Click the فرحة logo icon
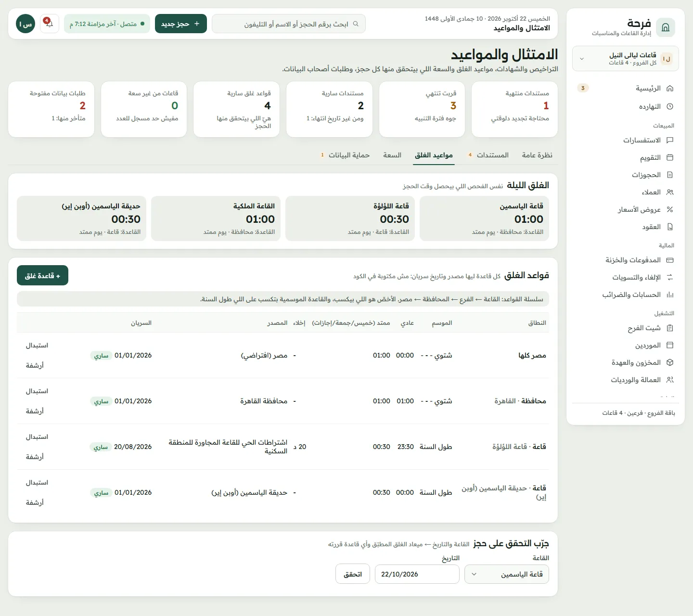 click(666, 27)
